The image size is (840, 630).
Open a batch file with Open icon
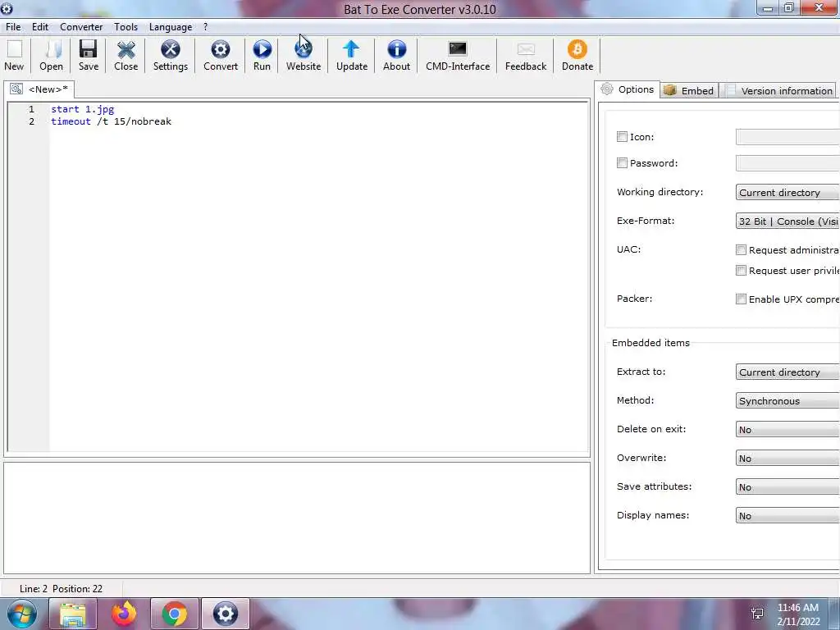point(52,49)
